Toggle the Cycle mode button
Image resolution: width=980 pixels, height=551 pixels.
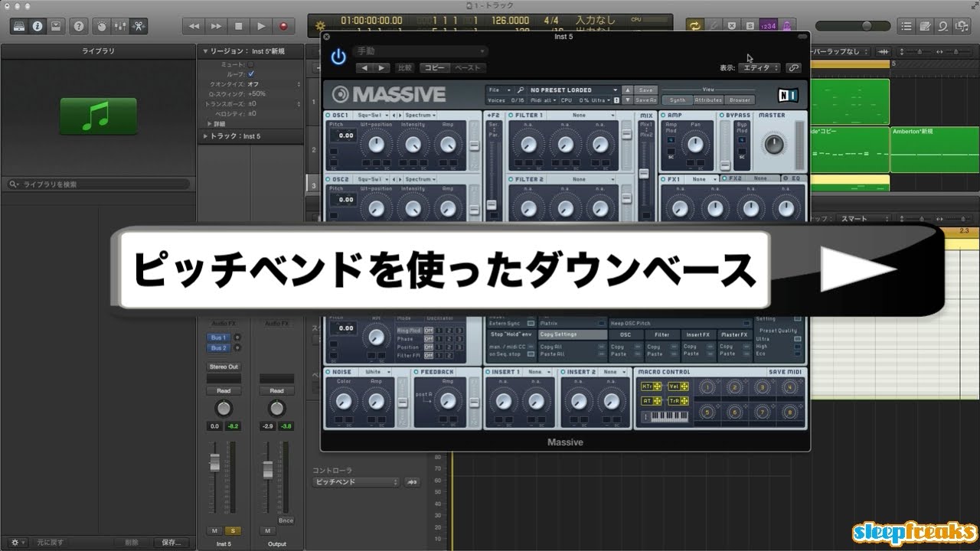point(694,25)
